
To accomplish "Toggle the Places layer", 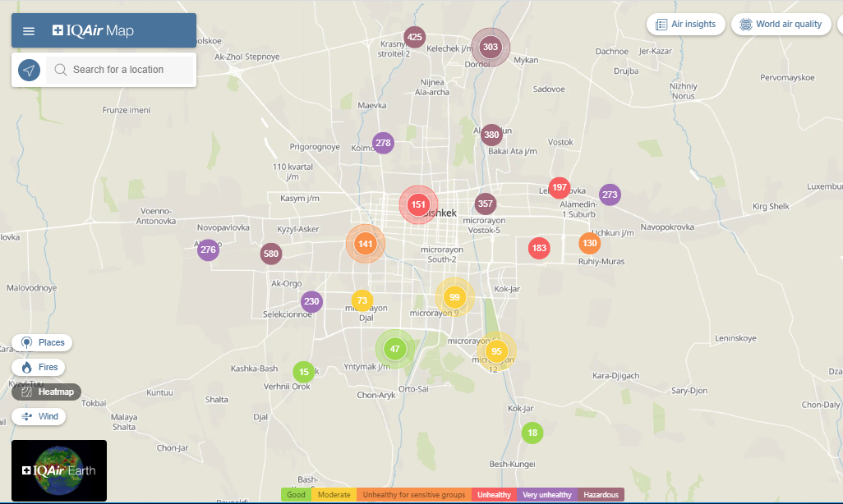I will (x=42, y=342).
